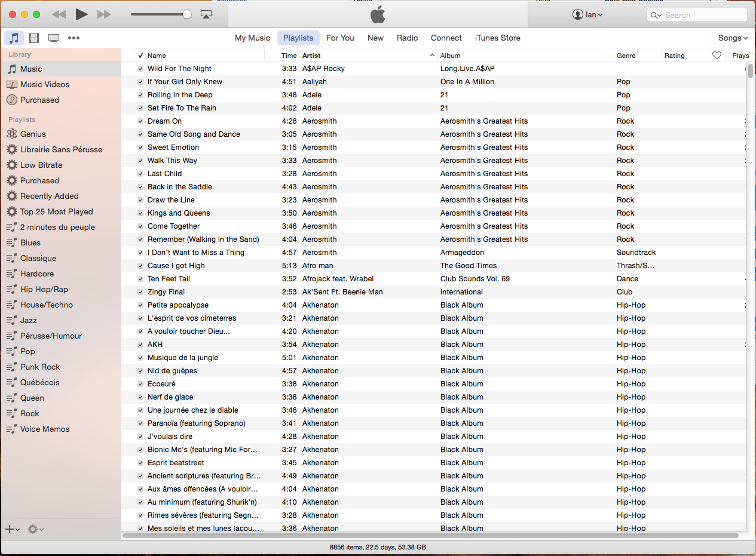Open the AirPlay output icon

(x=206, y=14)
